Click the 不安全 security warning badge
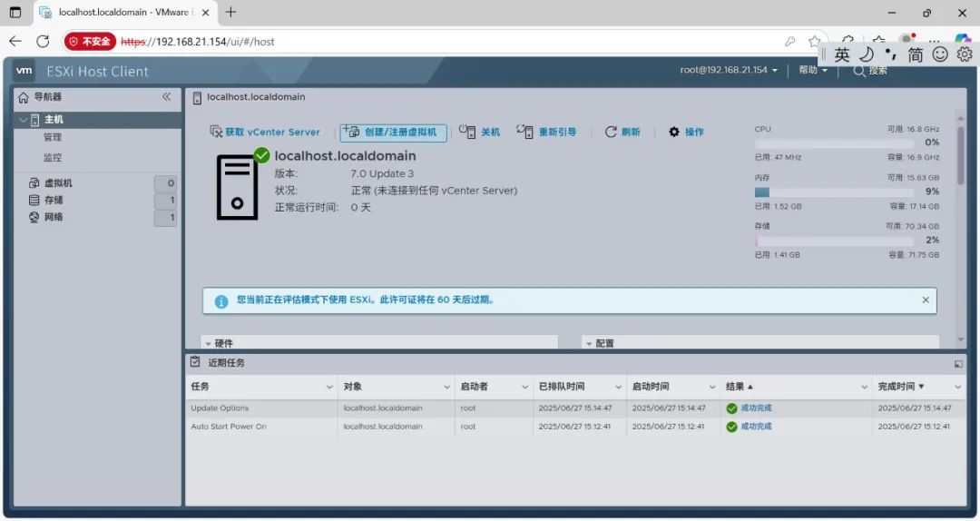This screenshot has width=980, height=521. click(90, 41)
